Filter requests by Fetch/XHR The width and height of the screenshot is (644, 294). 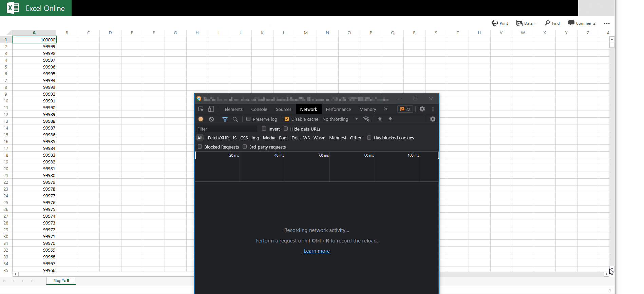click(x=218, y=138)
